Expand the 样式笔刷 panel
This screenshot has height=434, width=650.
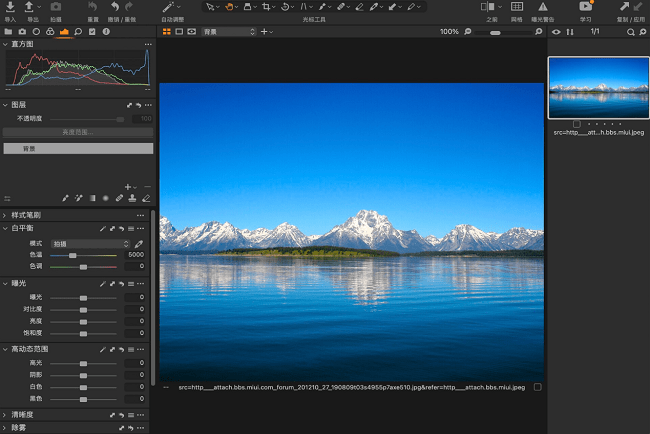tap(5, 215)
